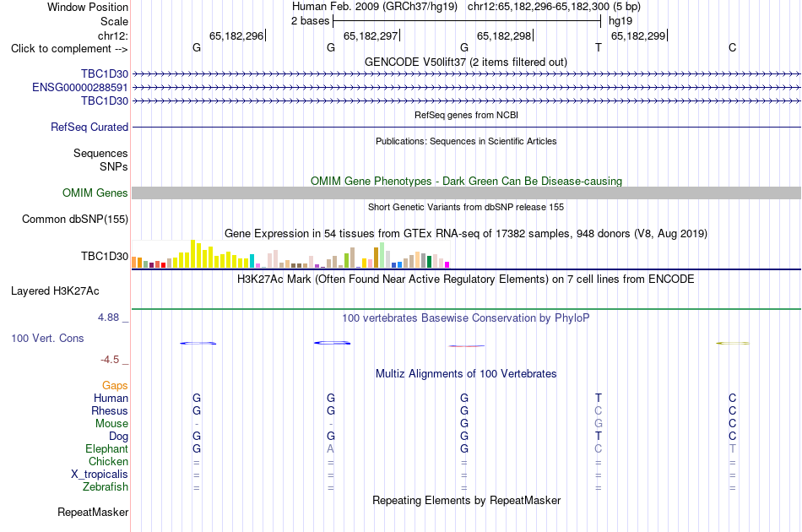Image resolution: width=802 pixels, height=532 pixels.
Task: Click the 'Gene Expression in 54 tissues' track title
Action: 466,234
